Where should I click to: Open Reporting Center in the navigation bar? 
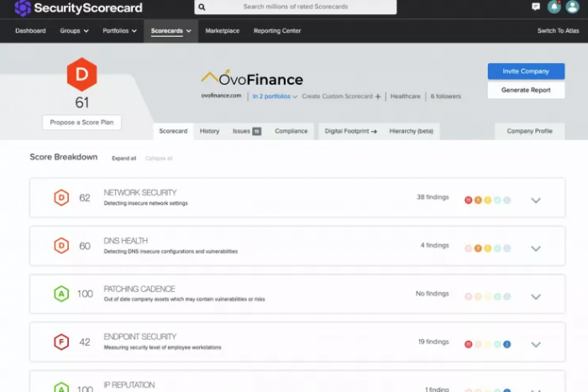277,31
